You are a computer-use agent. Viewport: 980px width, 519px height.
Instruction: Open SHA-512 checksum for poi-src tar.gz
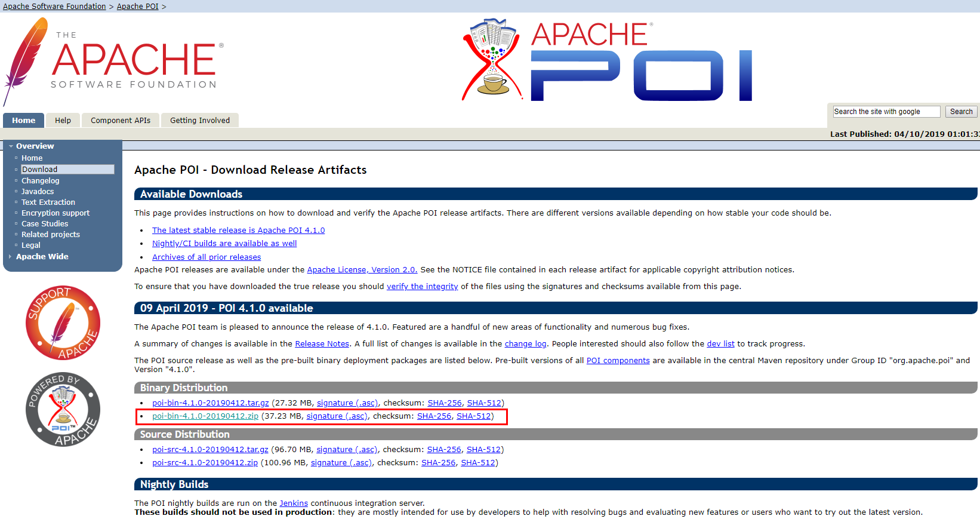483,450
